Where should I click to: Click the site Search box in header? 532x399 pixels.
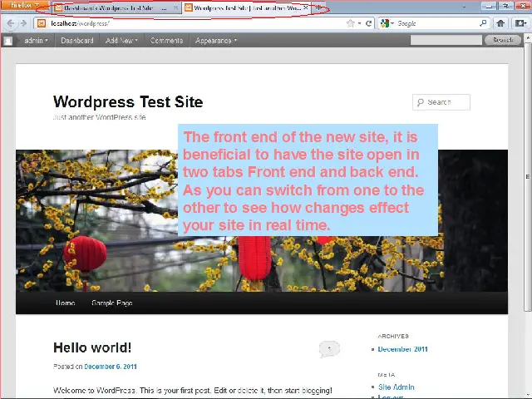pyautogui.click(x=441, y=102)
